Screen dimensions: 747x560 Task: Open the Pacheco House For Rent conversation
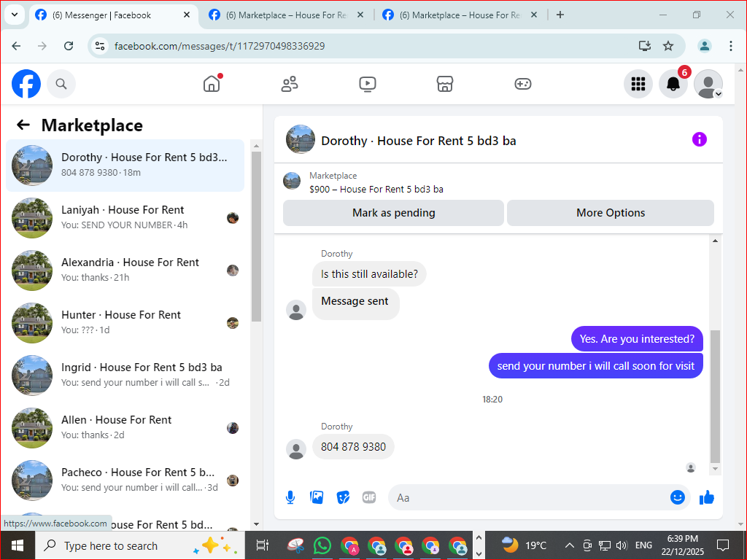pos(125,480)
